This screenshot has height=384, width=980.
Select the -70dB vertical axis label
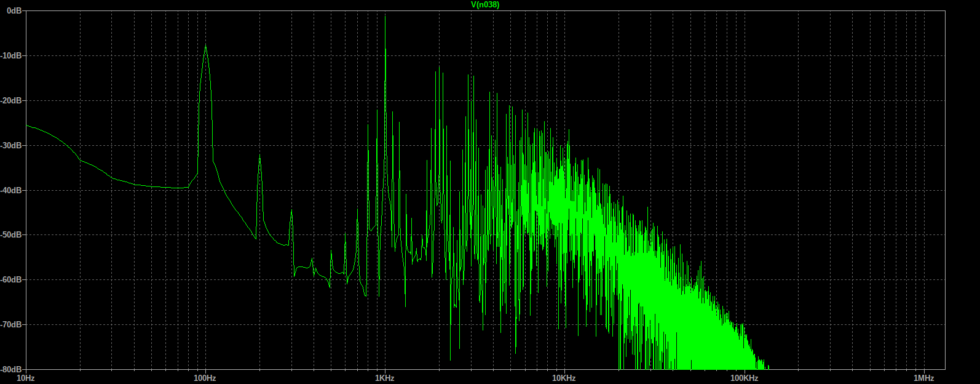coord(12,324)
